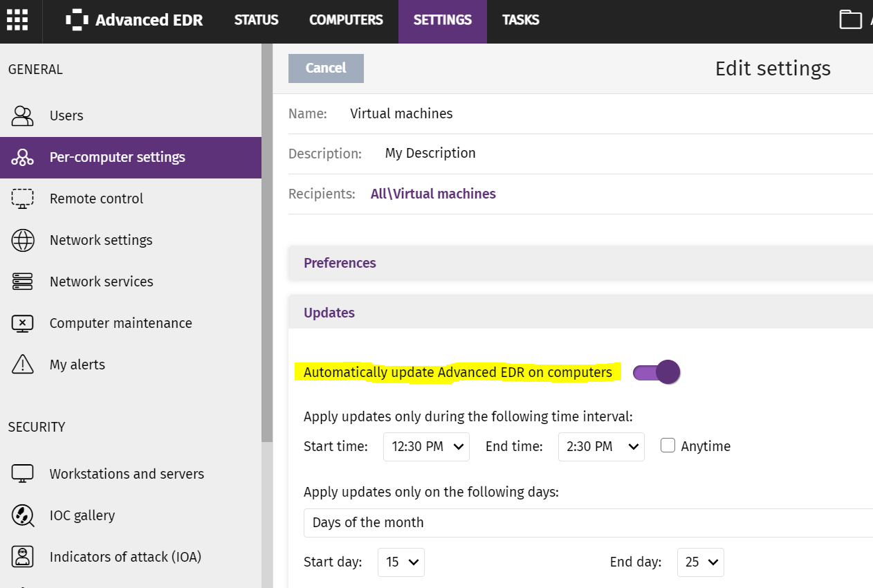Click the SECURITY section header
The height and width of the screenshot is (588, 873).
tap(37, 427)
